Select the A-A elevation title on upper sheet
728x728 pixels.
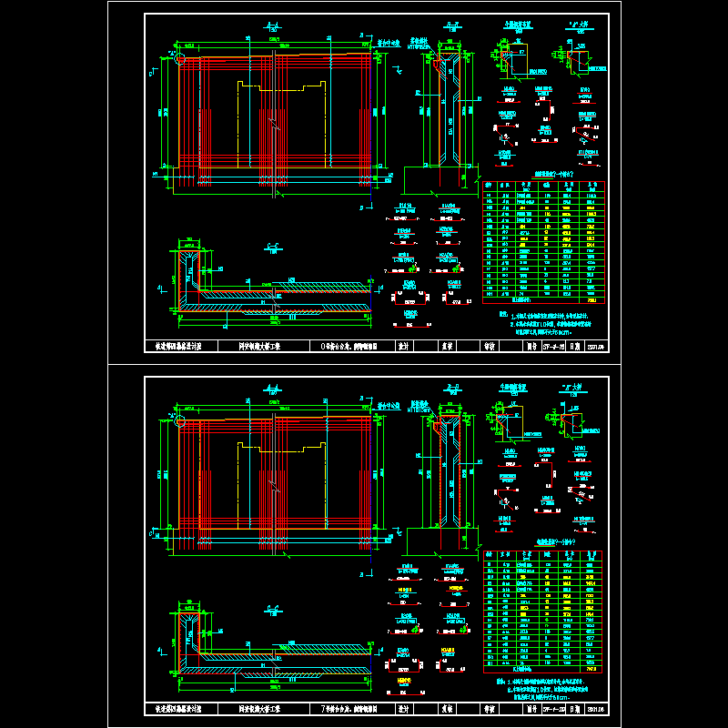[x=272, y=27]
